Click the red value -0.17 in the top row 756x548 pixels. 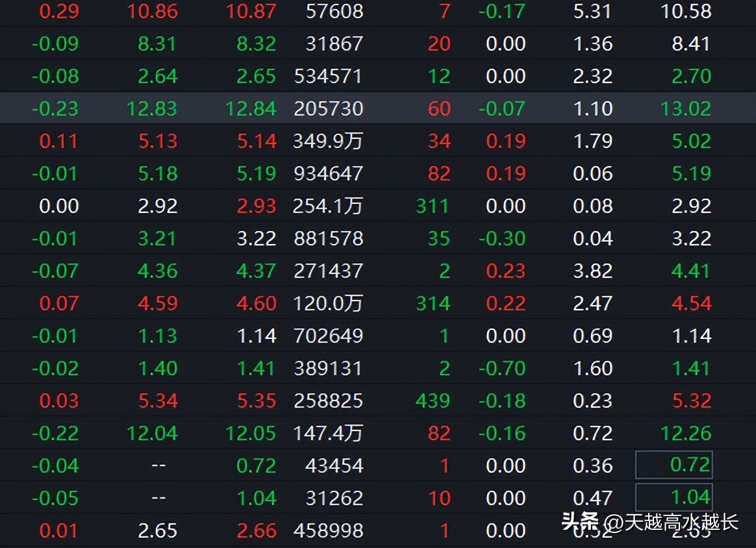[503, 11]
